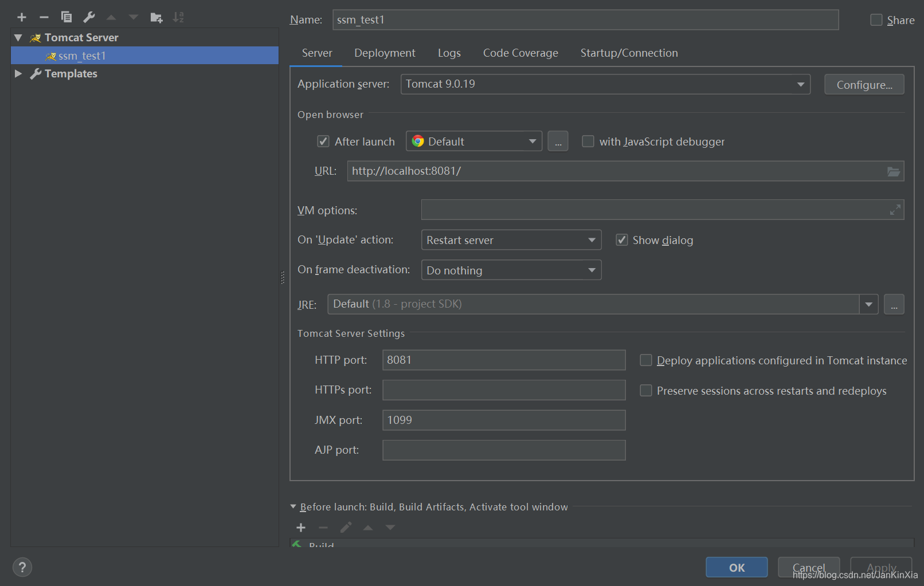This screenshot has width=924, height=586.
Task: Open On frame deactivation Do nothing dropdown
Action: click(511, 270)
